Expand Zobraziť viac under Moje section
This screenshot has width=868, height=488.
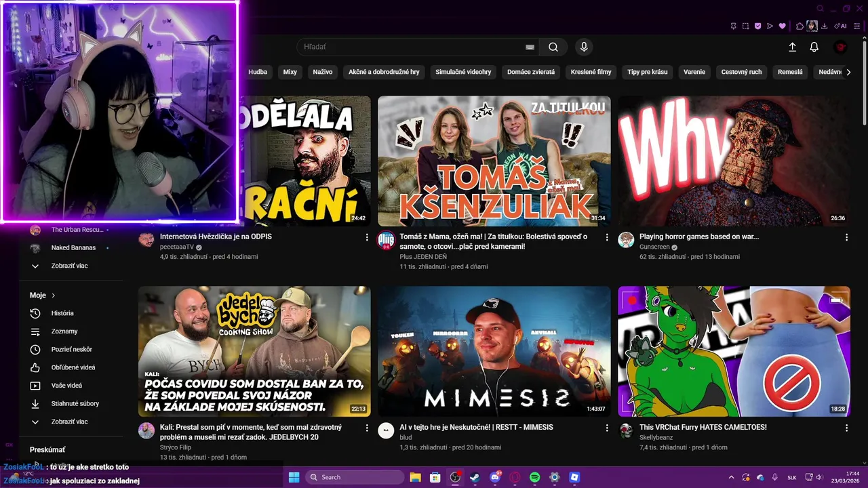pos(71,422)
